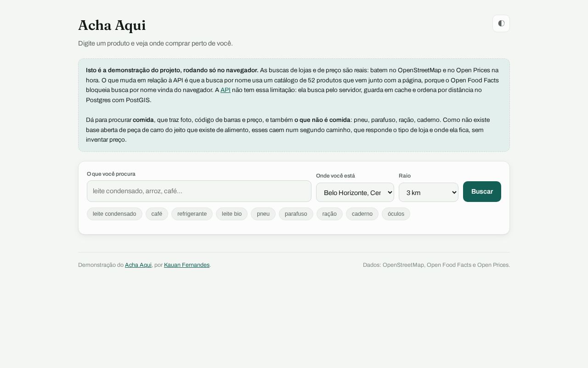This screenshot has height=368, width=588.
Task: Pick the "ração" suggestion chip
Action: (x=329, y=214)
